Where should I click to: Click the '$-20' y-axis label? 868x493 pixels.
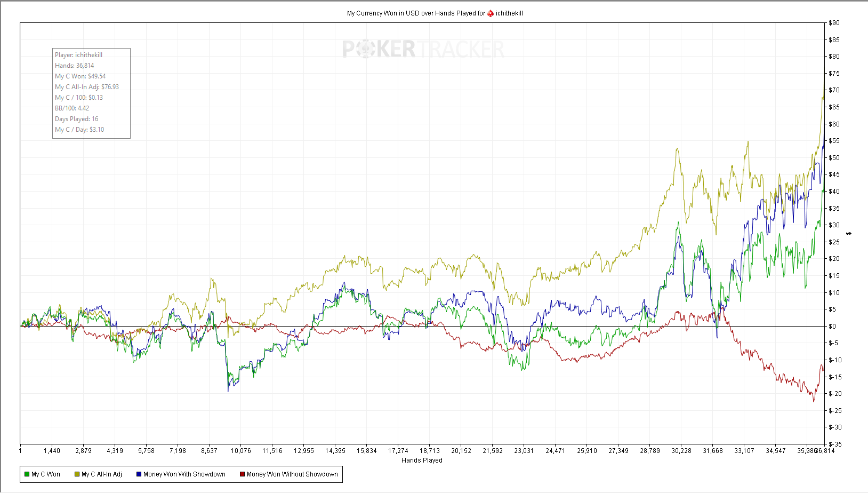[835, 394]
